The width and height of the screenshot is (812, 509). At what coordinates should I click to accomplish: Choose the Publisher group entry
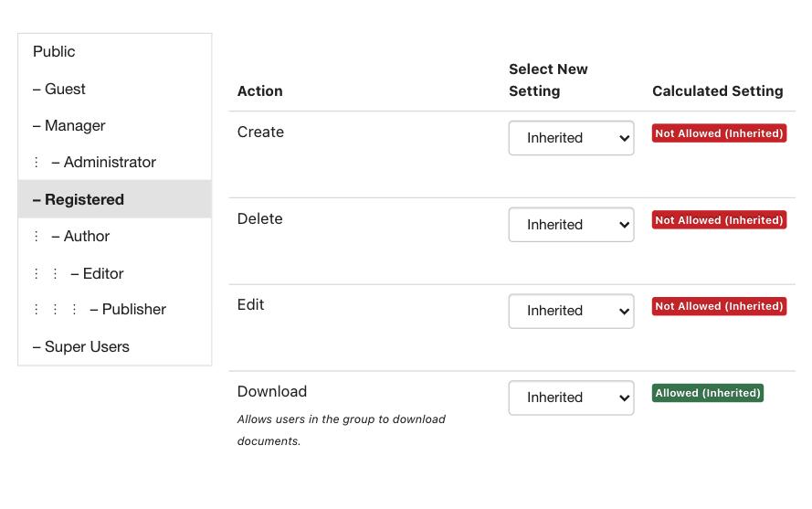(x=114, y=310)
